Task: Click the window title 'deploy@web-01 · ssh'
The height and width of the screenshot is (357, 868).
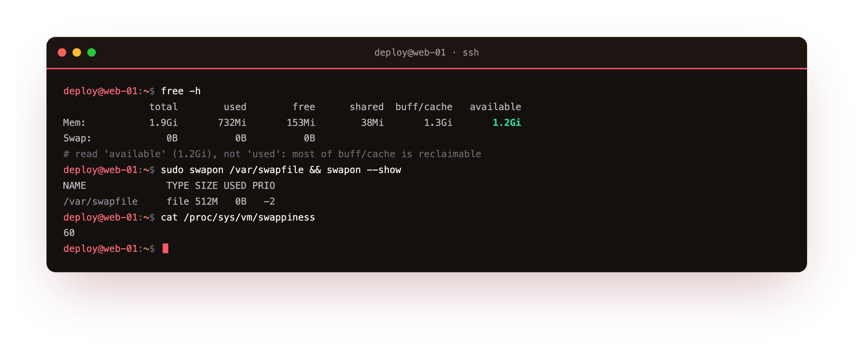Action: pyautogui.click(x=426, y=52)
